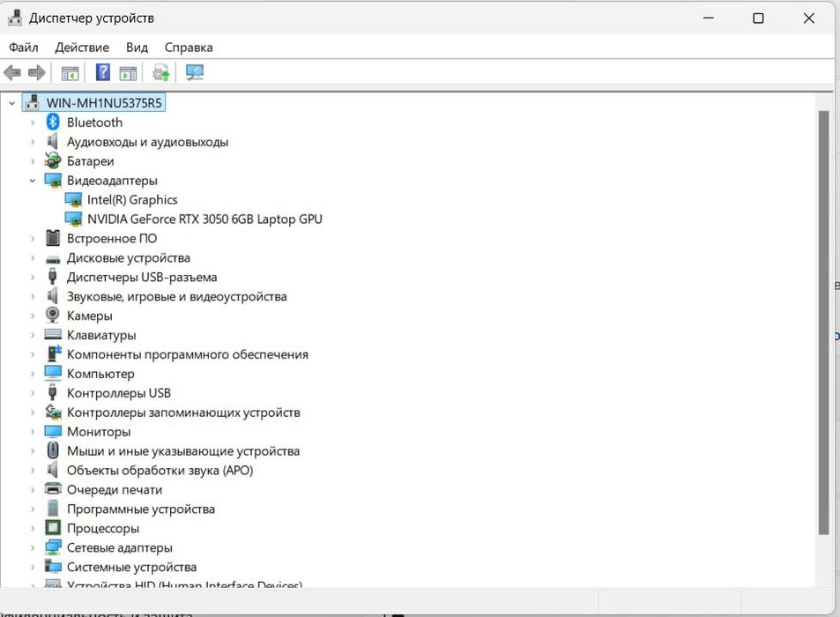This screenshot has height=617, width=840.
Task: Select the Встроенное ПО label
Action: coord(112,238)
